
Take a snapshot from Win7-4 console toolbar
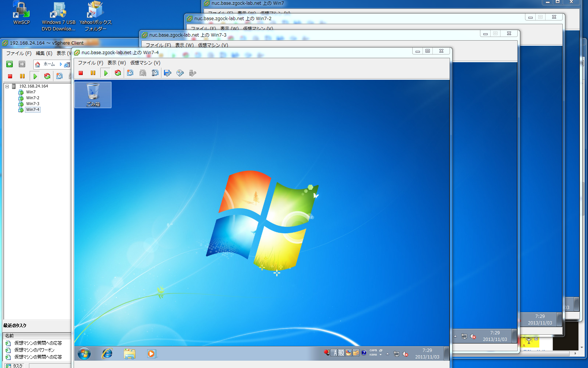pyautogui.click(x=130, y=73)
